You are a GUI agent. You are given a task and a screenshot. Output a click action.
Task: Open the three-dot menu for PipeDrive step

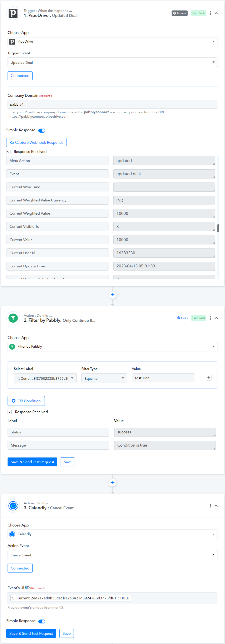[x=210, y=13]
